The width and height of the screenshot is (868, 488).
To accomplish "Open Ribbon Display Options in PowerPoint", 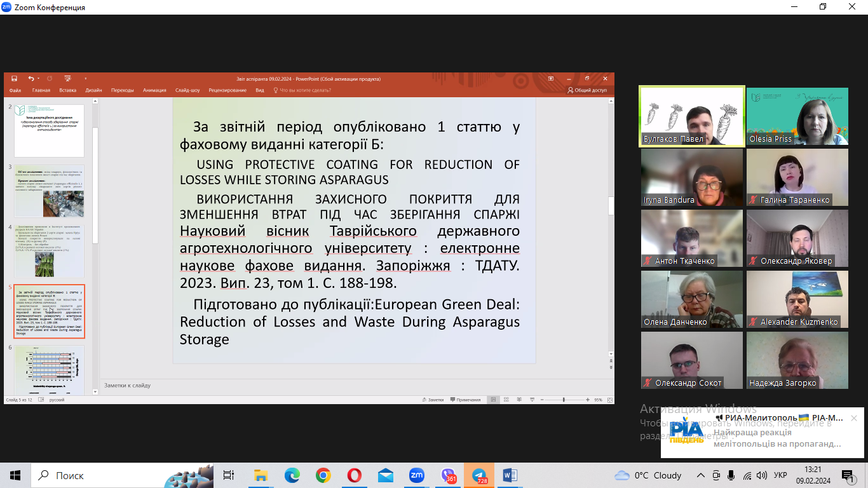I will (551, 79).
